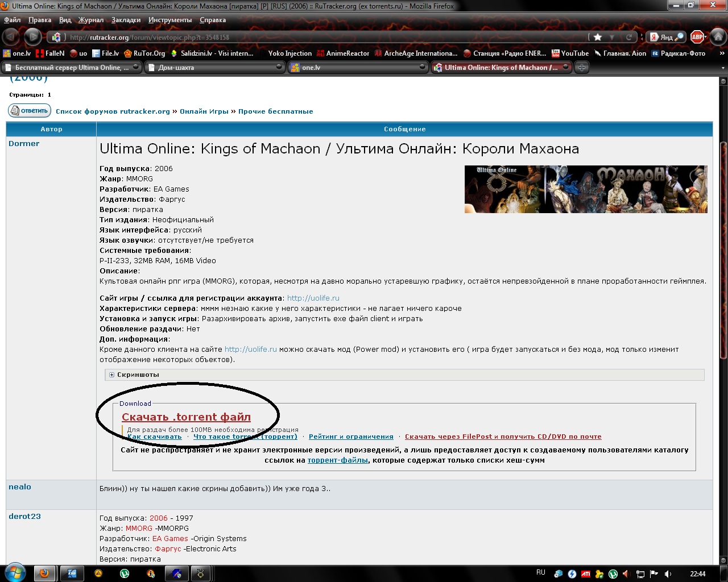Click the Ultima Online Махаон banner image
Image resolution: width=728 pixels, height=582 pixels.
(586, 189)
